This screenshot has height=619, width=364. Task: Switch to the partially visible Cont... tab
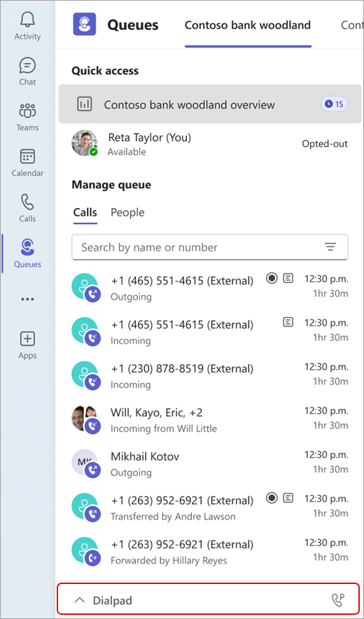tap(352, 25)
